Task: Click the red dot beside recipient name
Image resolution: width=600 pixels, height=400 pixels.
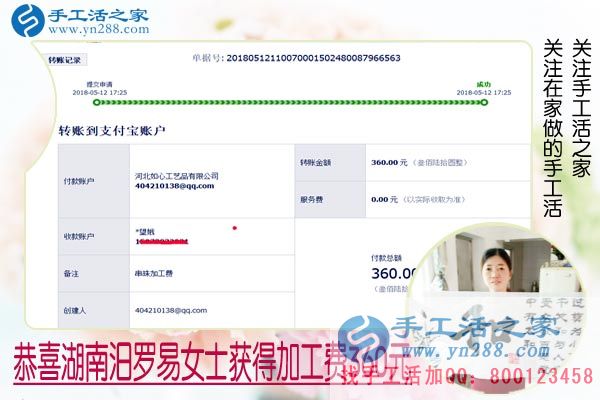Action: tap(234, 228)
